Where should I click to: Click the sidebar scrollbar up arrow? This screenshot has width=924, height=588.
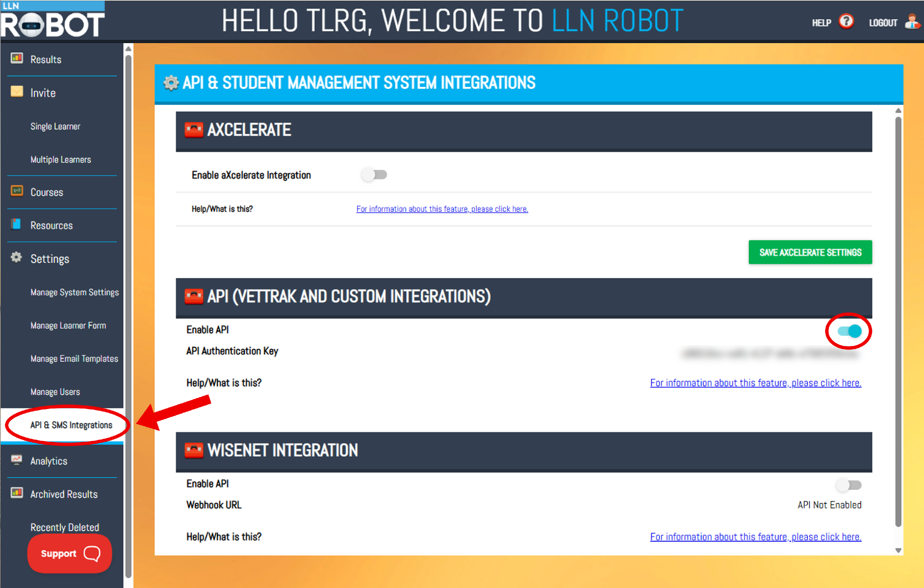128,49
